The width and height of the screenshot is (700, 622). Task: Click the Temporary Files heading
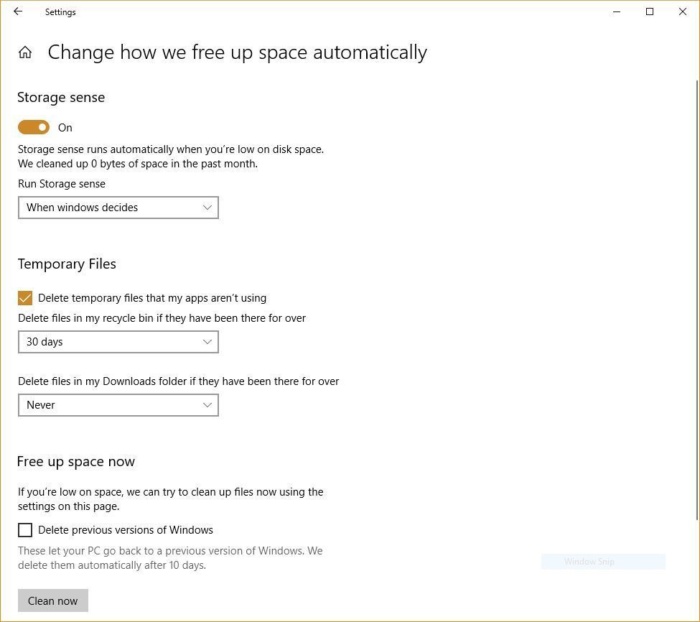[67, 264]
